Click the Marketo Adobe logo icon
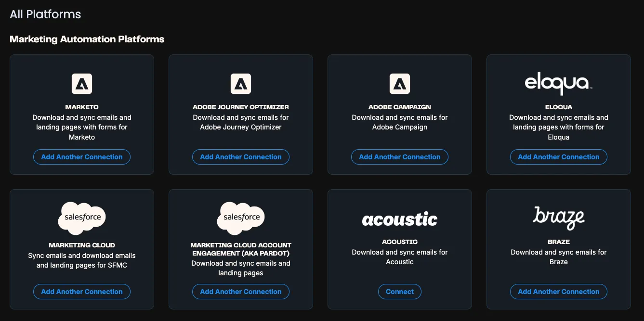Viewport: 644px width, 321px height. tap(81, 83)
